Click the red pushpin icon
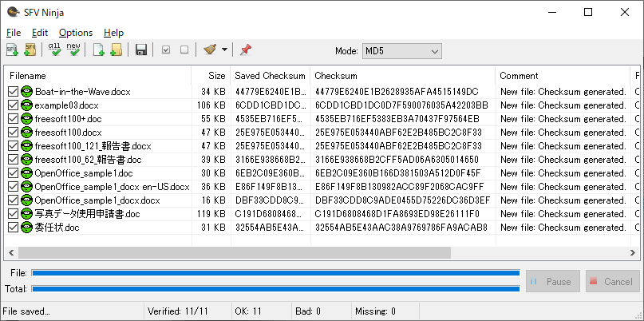The height and width of the screenshot is (321, 644). (x=245, y=50)
